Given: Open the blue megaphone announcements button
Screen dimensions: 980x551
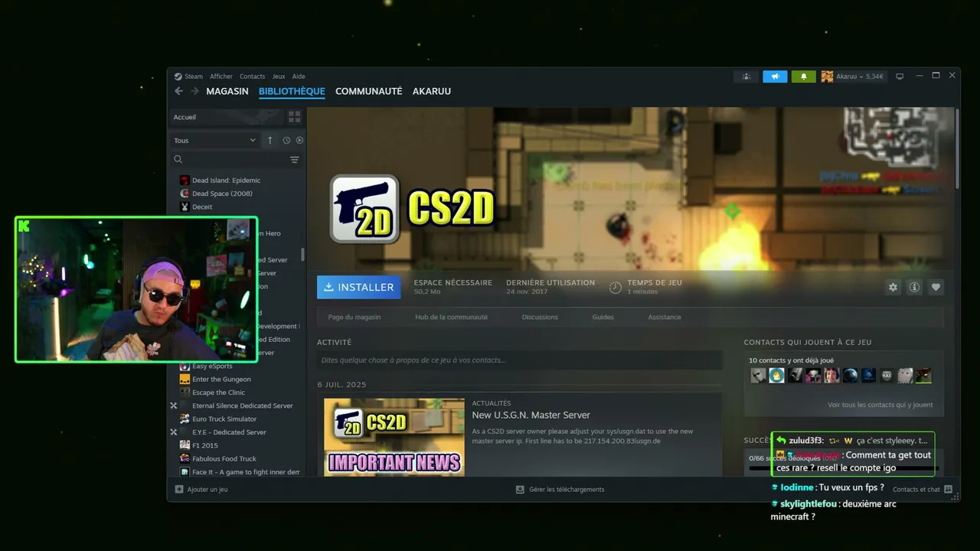Looking at the screenshot, I should point(775,77).
